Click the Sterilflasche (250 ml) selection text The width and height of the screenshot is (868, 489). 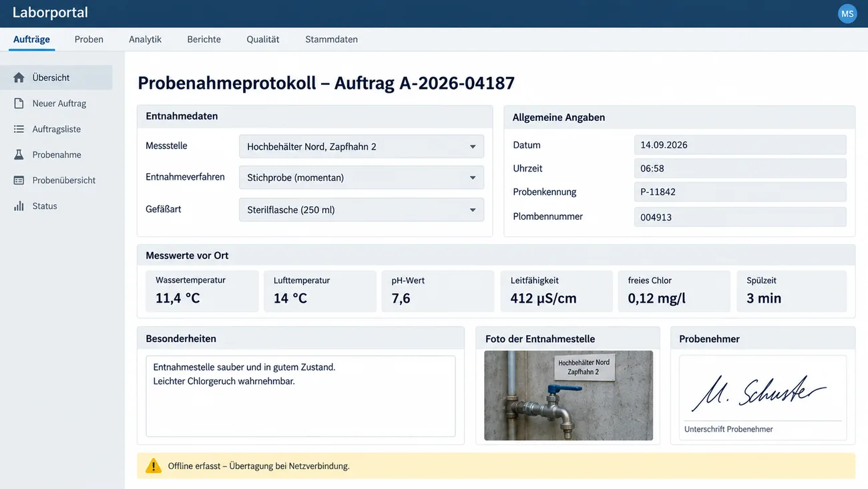tap(291, 210)
